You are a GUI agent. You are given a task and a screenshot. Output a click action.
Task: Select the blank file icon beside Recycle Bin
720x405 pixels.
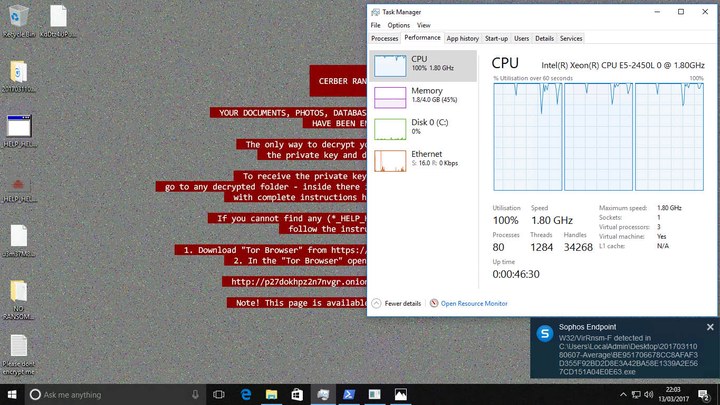pos(58,21)
